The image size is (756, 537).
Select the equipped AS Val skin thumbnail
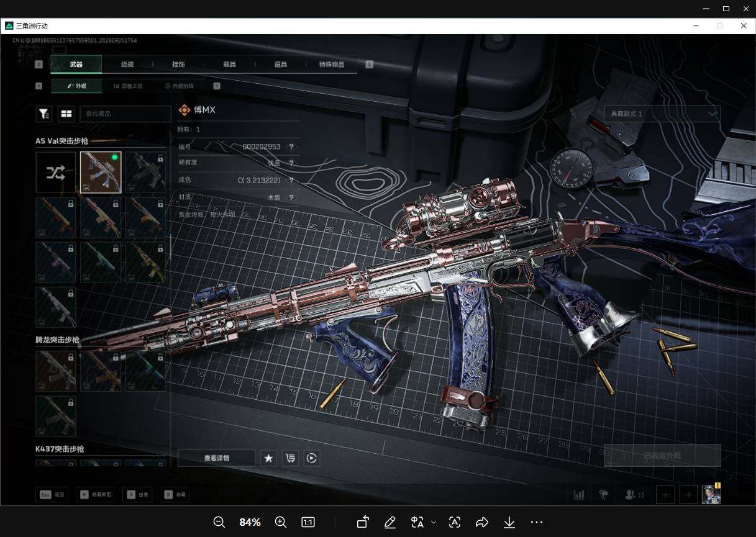pyautogui.click(x=101, y=173)
